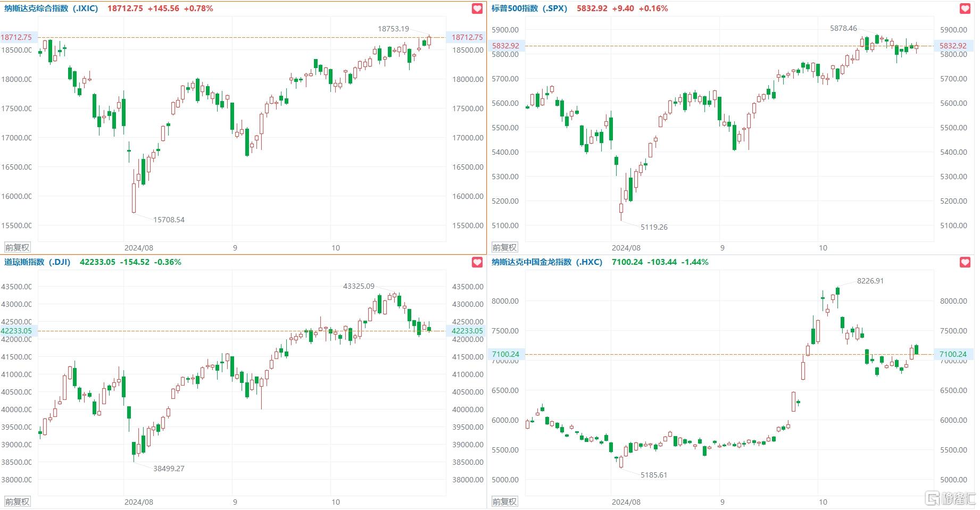Click the 道琼斯指数 (.DJI) title
Screen dimensions: 980x510
coord(37,262)
